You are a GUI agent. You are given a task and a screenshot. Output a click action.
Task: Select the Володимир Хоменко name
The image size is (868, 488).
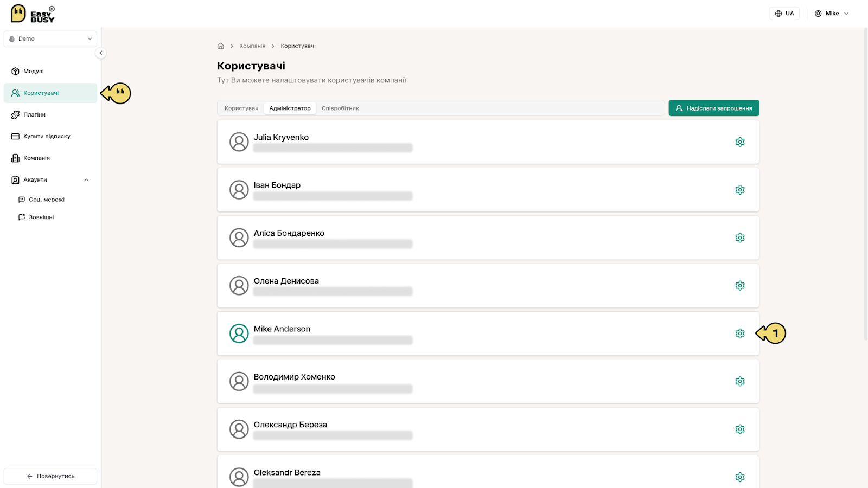tap(294, 377)
